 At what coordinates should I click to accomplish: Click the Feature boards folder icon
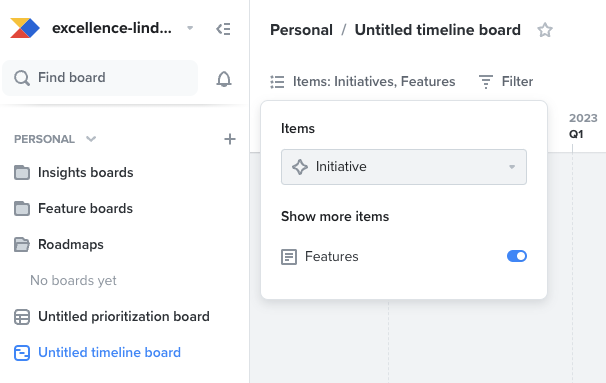click(x=22, y=209)
